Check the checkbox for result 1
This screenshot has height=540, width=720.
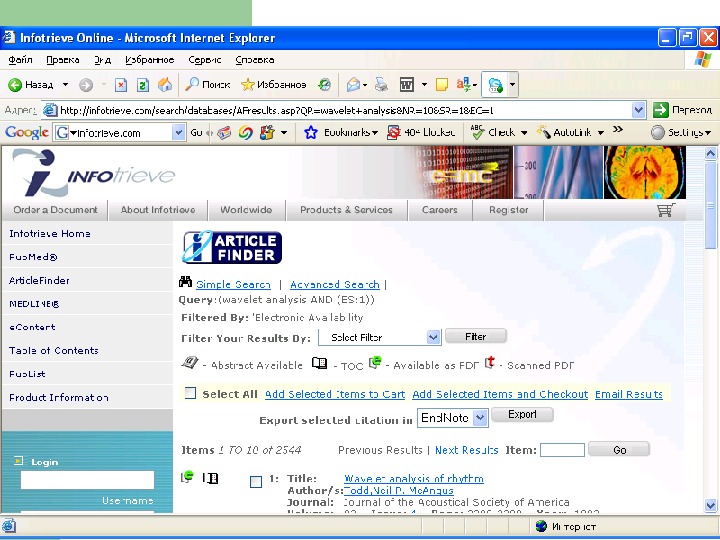pos(256,482)
